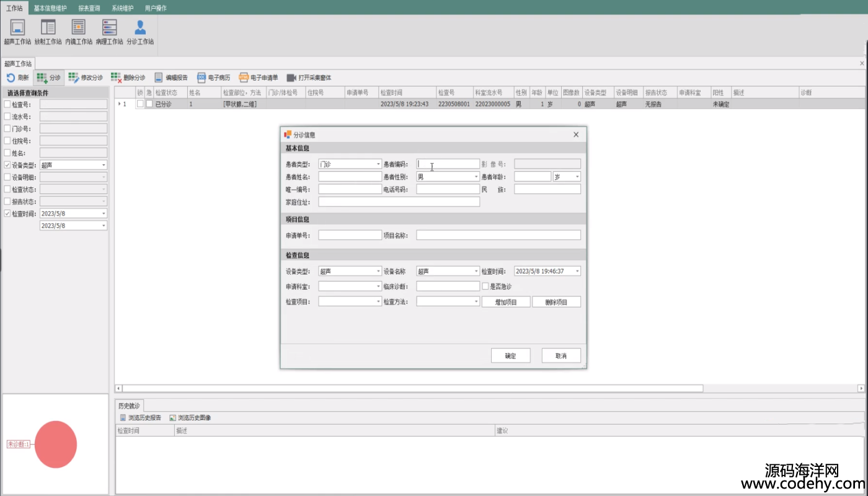
Task: Enable the 流水号 filter checkbox
Action: tap(7, 117)
